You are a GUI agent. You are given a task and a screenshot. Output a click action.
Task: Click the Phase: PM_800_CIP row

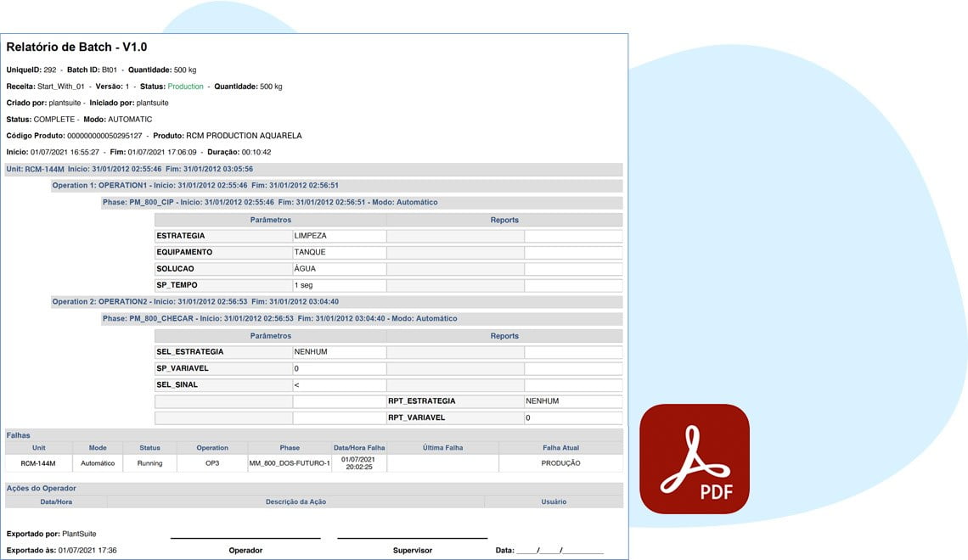coord(362,202)
